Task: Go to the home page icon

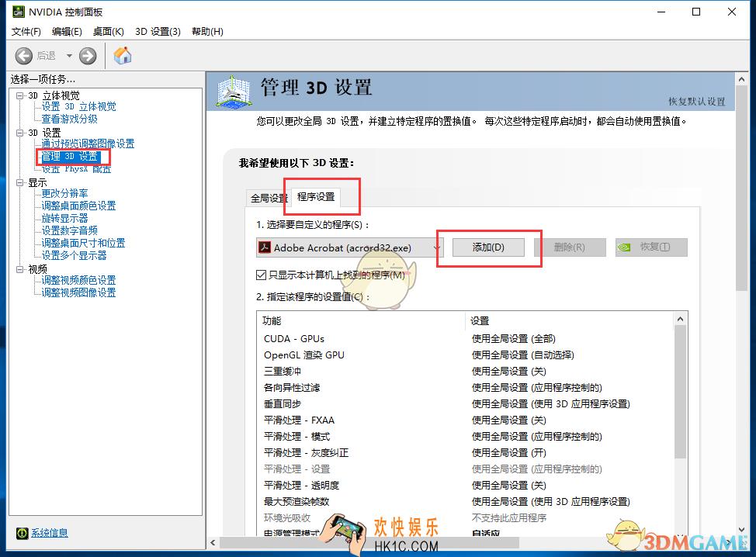Action: click(x=123, y=55)
